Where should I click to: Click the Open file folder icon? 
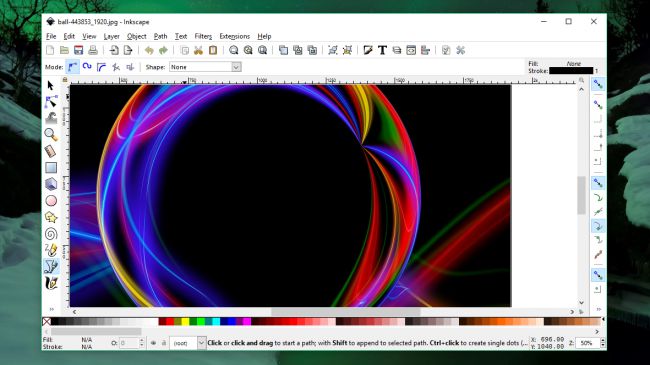point(64,50)
